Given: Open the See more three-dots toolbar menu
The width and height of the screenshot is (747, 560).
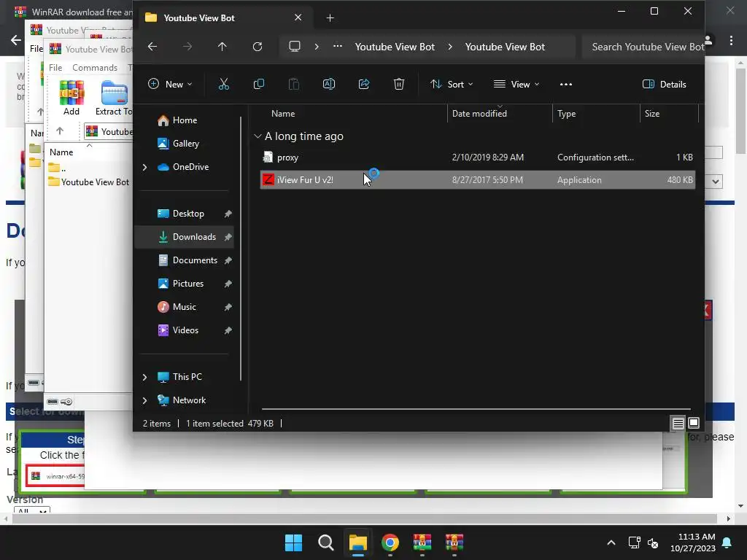Looking at the screenshot, I should point(566,85).
